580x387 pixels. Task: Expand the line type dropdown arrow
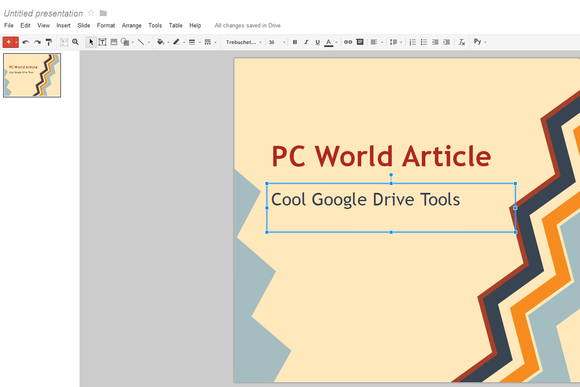tap(149, 43)
